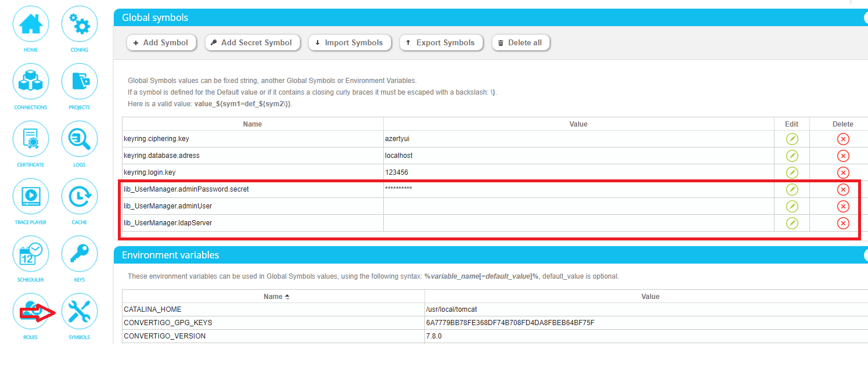Open the Trace Player icon
The width and height of the screenshot is (868, 389).
click(31, 197)
